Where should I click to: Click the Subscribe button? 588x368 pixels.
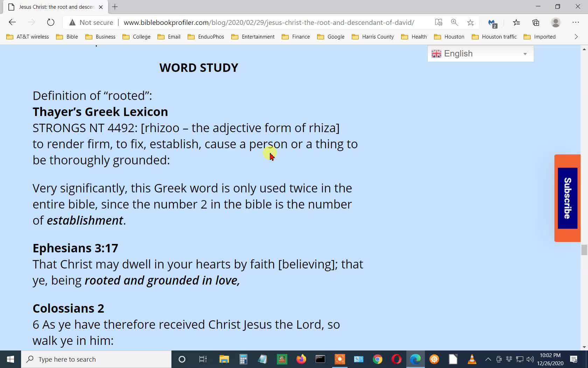(x=567, y=198)
